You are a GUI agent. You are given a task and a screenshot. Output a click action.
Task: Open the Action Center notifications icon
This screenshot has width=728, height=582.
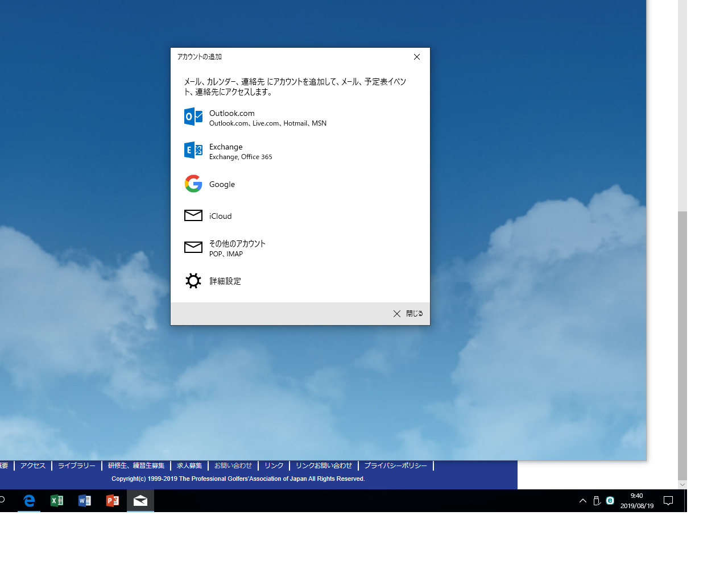669,501
